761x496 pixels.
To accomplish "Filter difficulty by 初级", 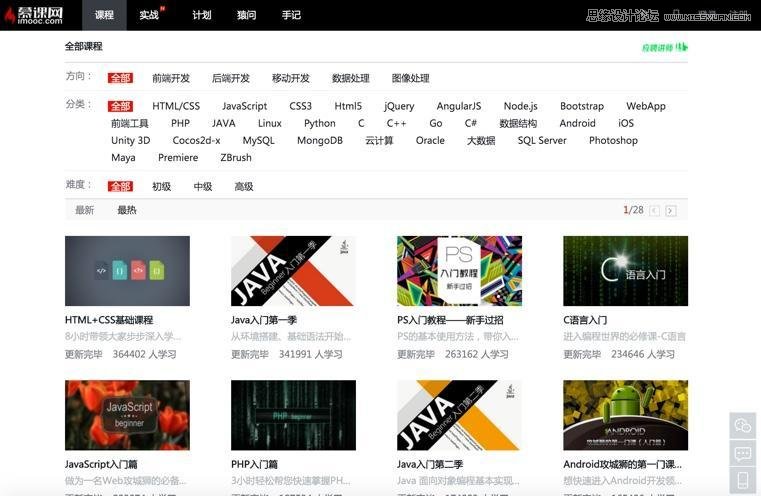I will (162, 186).
